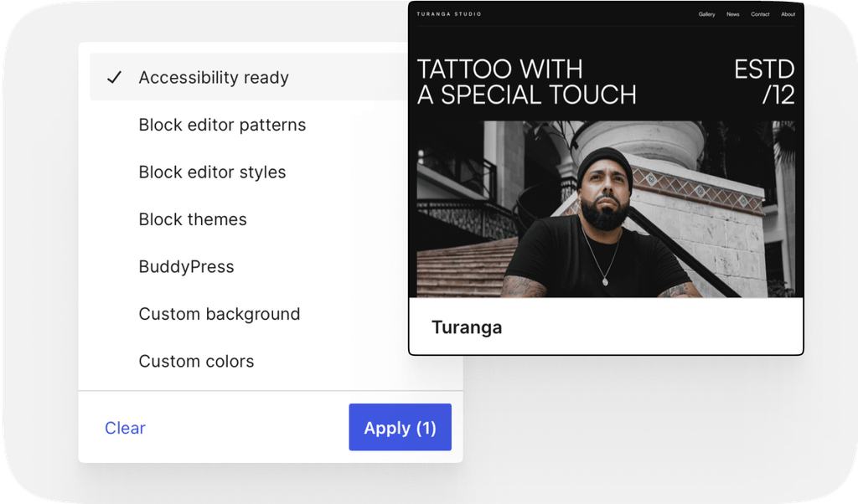The image size is (858, 504).
Task: Click the Tattoo With A Special Touch headline
Action: pyautogui.click(x=526, y=82)
